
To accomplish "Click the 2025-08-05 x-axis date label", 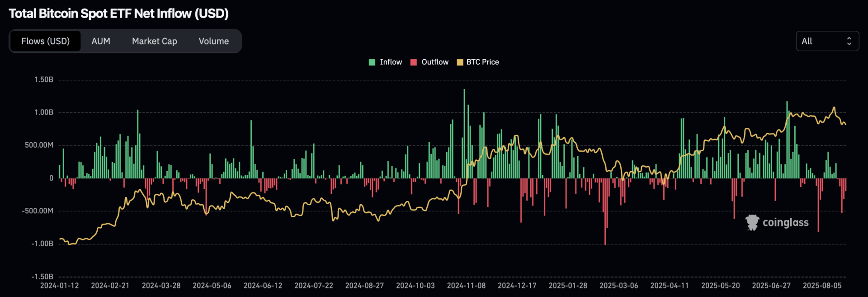I will 822,286.
